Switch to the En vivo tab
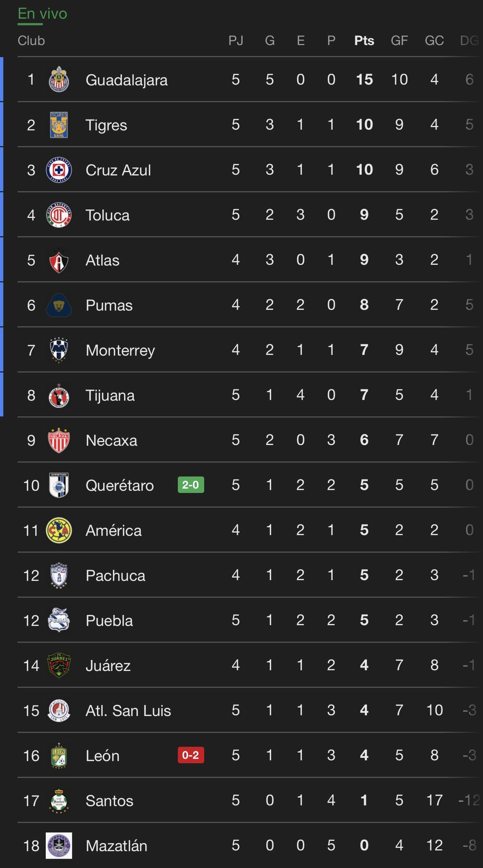Image resolution: width=483 pixels, height=868 pixels. point(42,14)
